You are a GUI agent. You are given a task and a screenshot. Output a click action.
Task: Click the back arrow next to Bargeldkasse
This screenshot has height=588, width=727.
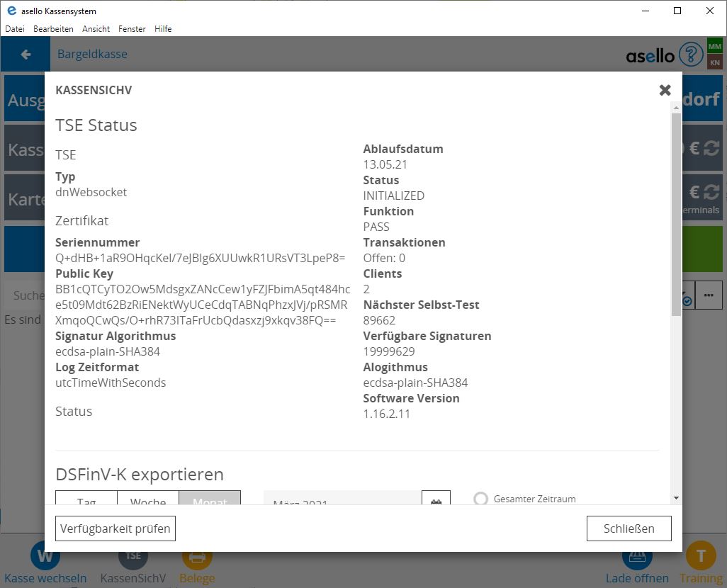(x=26, y=55)
